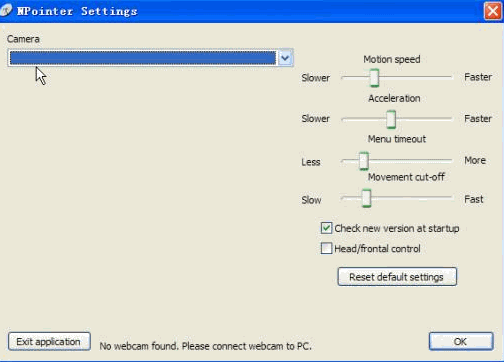Click the Acceleration slider thumb
504x363 pixels.
pyautogui.click(x=391, y=119)
